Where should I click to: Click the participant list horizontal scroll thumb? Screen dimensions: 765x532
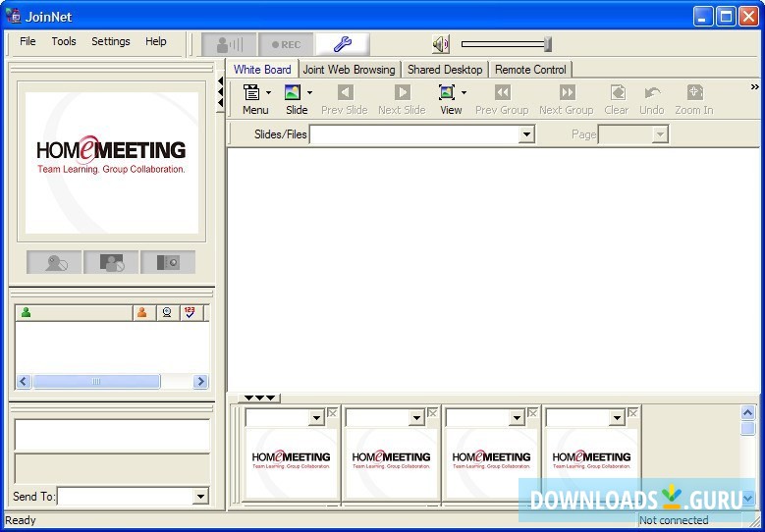96,381
